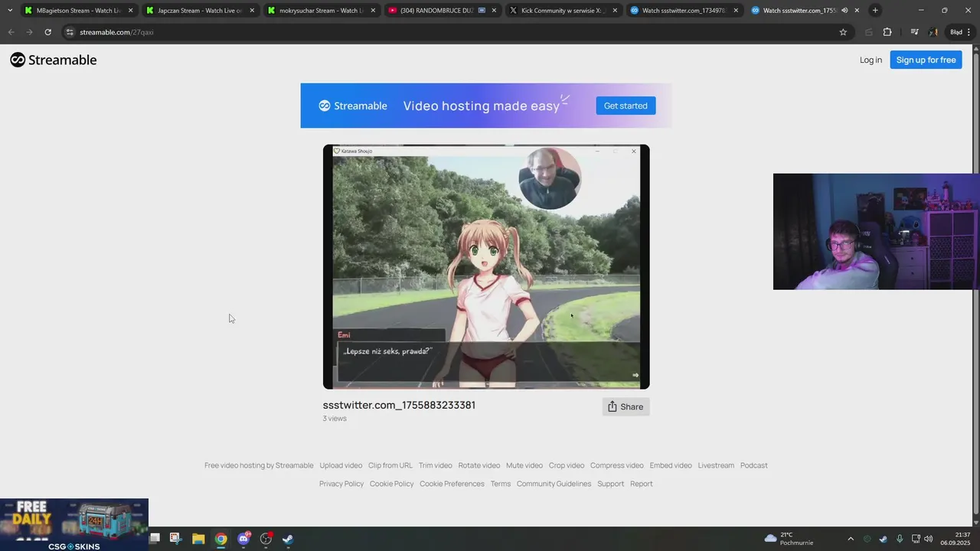Play the Katawa Shoujo video thumbnail
The image size is (980, 551).
coord(486,266)
